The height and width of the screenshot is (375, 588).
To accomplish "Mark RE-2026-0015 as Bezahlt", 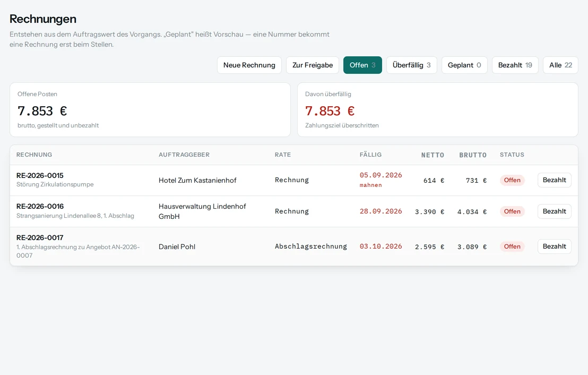I will click(554, 180).
